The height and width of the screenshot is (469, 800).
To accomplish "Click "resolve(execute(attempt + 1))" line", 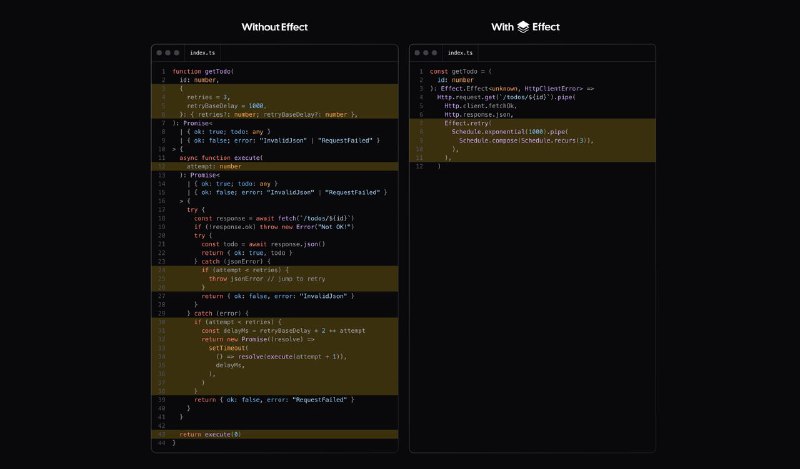I will [281, 357].
